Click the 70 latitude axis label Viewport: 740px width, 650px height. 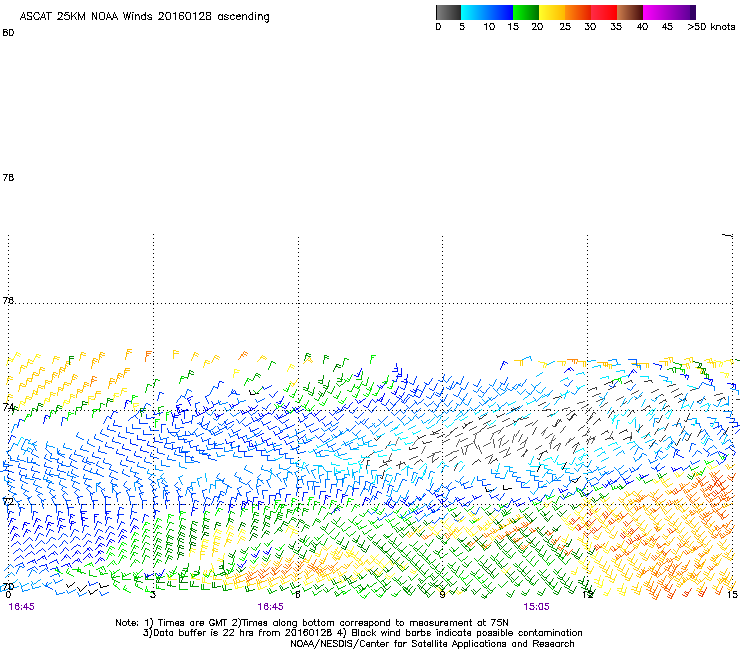(8, 587)
